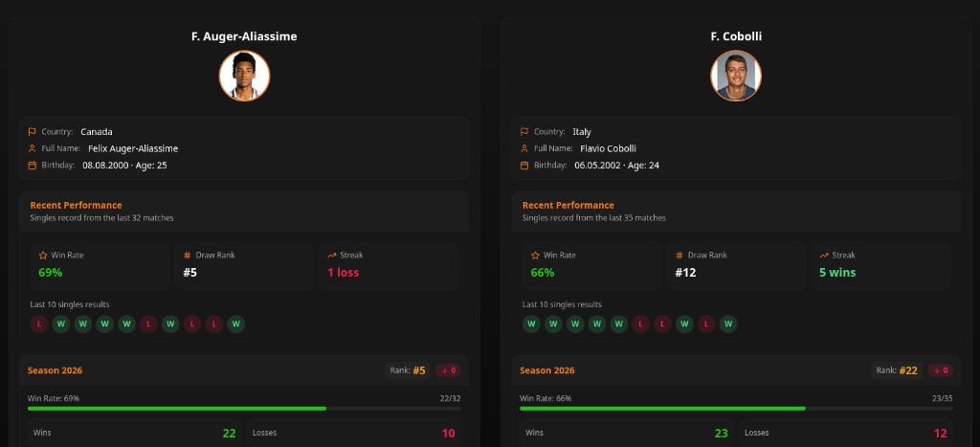Click the person icon next to Flavio Cobolli
Viewport: 980px width, 447px height.
click(524, 148)
